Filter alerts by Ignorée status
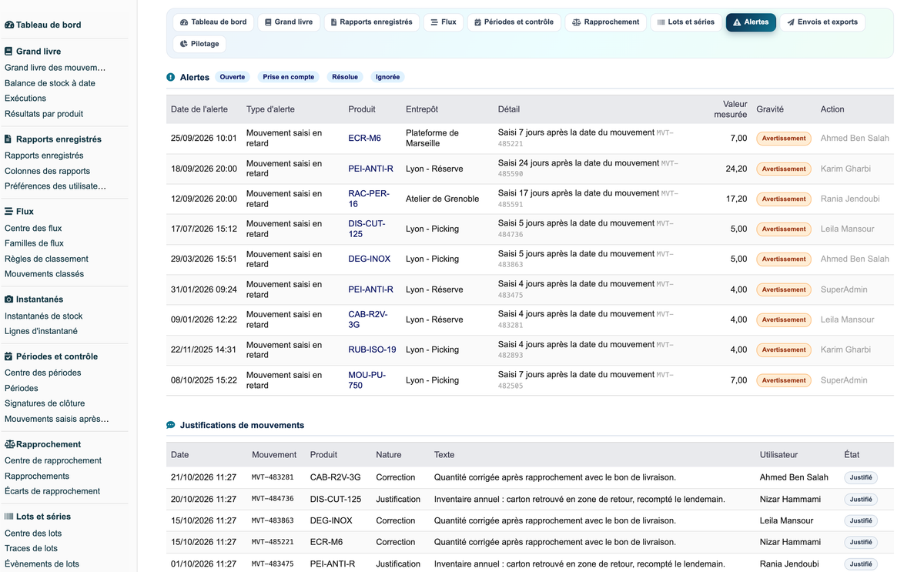The height and width of the screenshot is (572, 924). click(x=387, y=77)
